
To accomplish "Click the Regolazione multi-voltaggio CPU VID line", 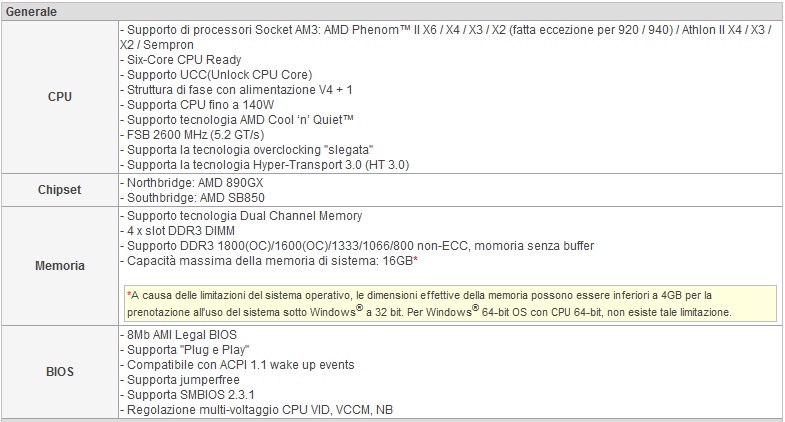I will (256, 408).
